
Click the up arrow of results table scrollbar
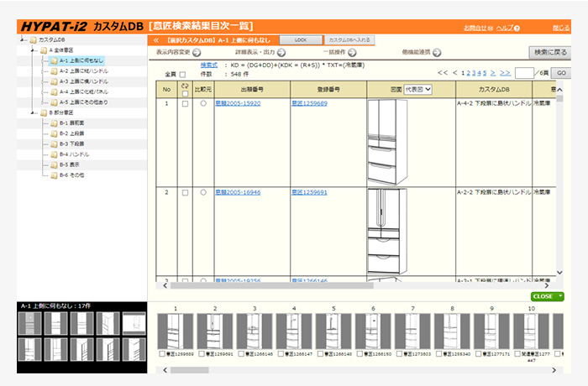(559, 90)
